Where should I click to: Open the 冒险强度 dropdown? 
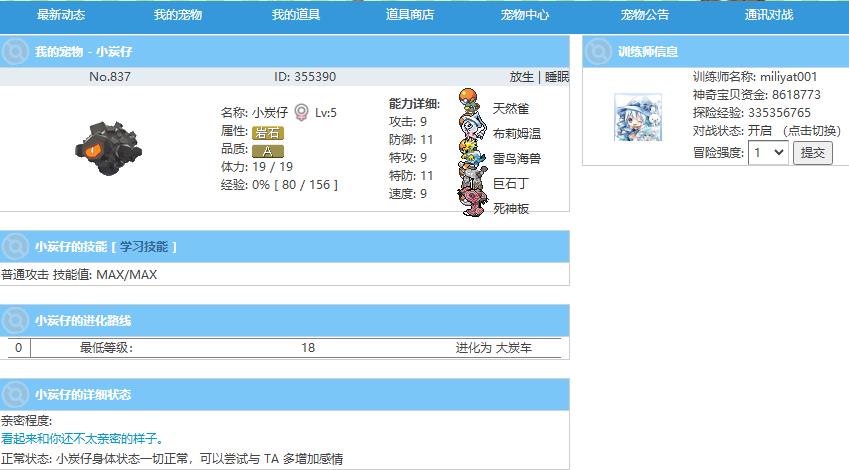pyautogui.click(x=767, y=152)
